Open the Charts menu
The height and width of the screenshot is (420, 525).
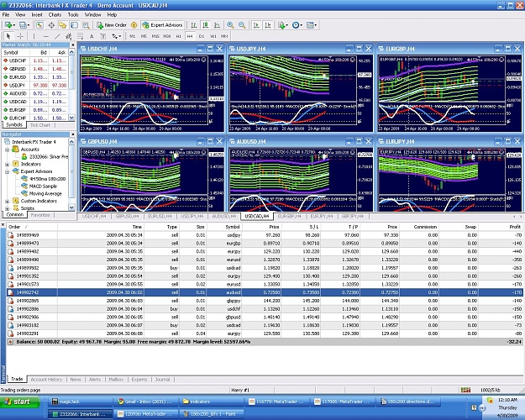(55, 15)
